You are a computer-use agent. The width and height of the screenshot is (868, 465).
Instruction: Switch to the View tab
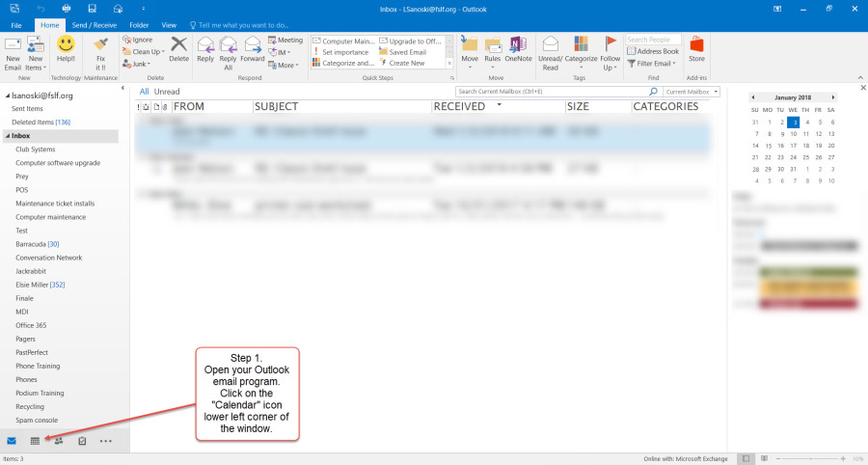click(169, 25)
